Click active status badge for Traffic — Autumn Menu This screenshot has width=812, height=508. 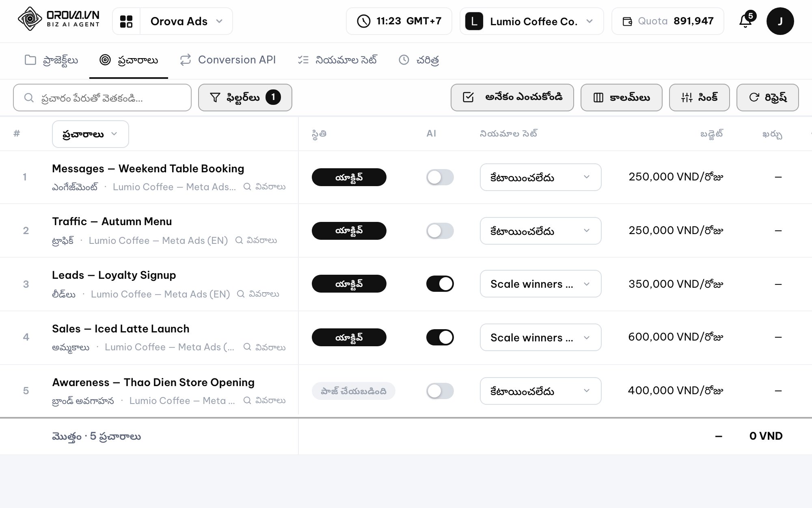349,231
